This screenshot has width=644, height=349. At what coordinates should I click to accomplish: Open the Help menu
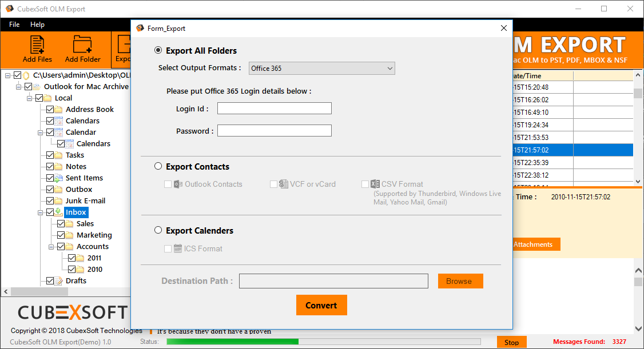(x=37, y=25)
